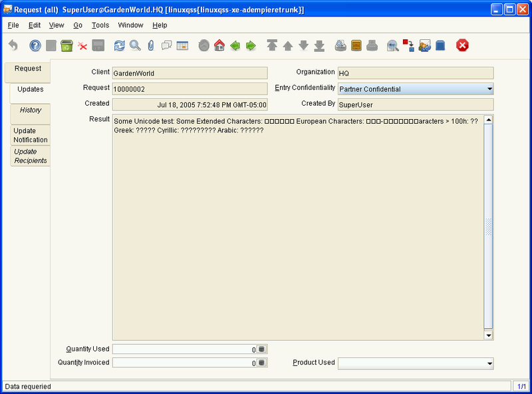
Task: Click the Home menu icon
Action: click(x=219, y=45)
